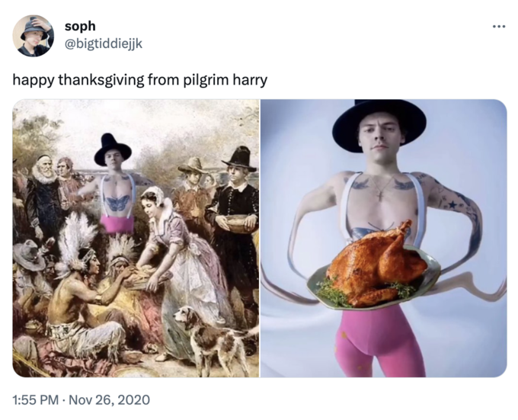Open the "soph" display name link

(80, 26)
